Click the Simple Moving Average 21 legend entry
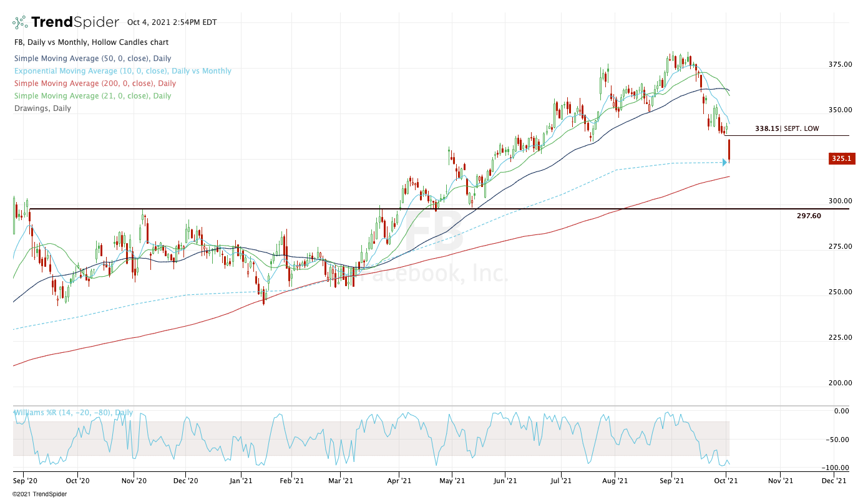Viewport: 868px width, 500px height. pos(92,96)
